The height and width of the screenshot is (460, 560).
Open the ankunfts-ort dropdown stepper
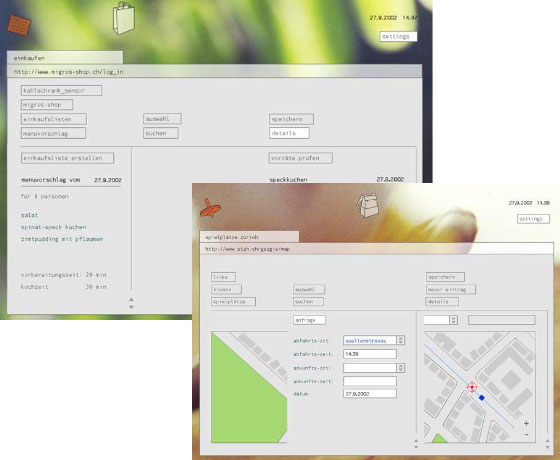click(x=401, y=368)
